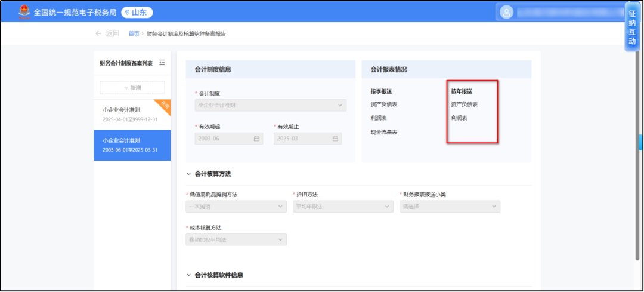Open the 山东 location selector
The width and height of the screenshot is (644, 292).
pyautogui.click(x=137, y=13)
